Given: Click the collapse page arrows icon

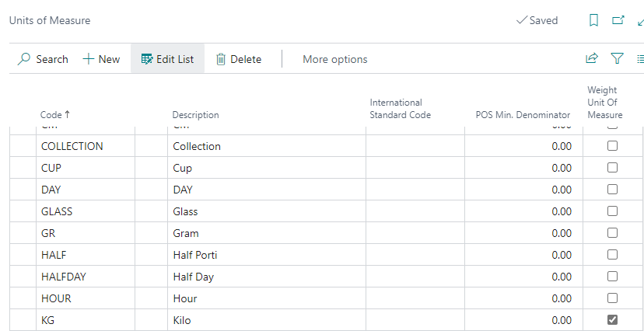Looking at the screenshot, I should (639, 21).
